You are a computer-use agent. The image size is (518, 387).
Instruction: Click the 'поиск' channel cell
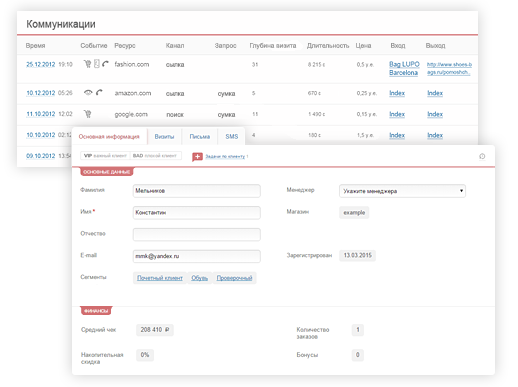pos(175,115)
